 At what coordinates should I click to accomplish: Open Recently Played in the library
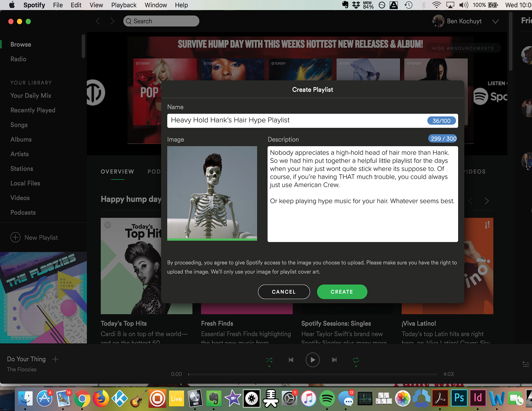(x=33, y=110)
